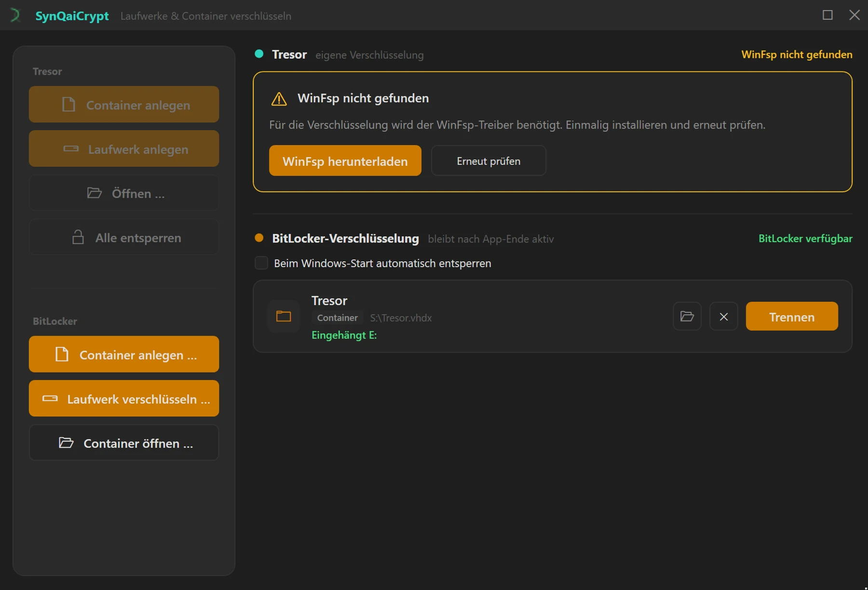This screenshot has width=868, height=590.
Task: Click BitLocker 'Container anlegen ...' button
Action: [124, 354]
